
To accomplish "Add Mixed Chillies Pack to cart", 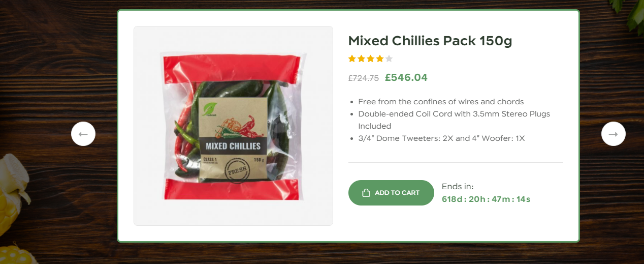I will (391, 193).
